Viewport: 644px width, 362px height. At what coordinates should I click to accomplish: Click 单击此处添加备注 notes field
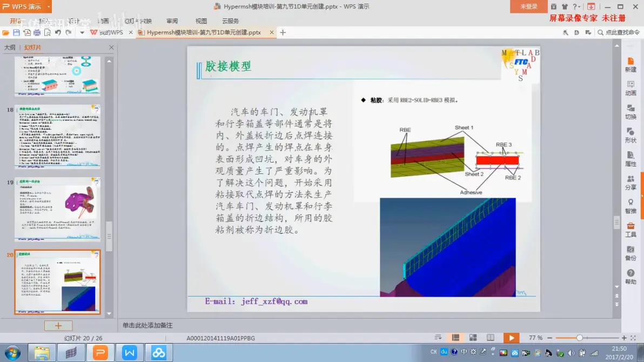pyautogui.click(x=147, y=325)
